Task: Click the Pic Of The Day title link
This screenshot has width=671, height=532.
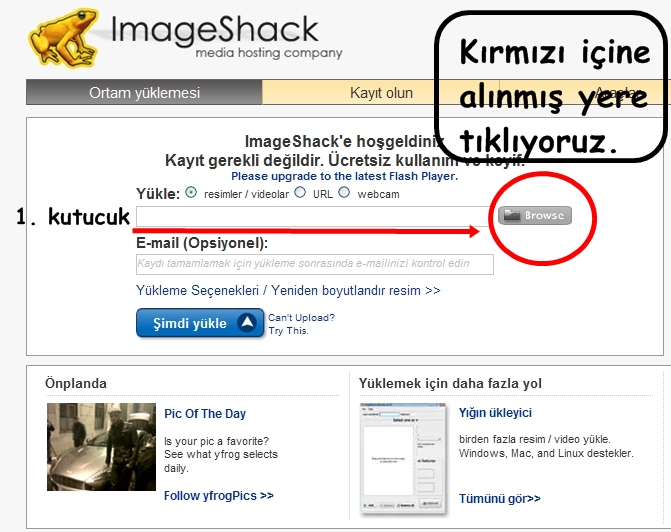Action: (205, 414)
